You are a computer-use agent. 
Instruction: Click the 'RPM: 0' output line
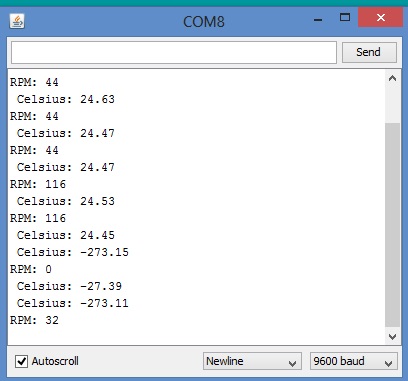click(31, 269)
